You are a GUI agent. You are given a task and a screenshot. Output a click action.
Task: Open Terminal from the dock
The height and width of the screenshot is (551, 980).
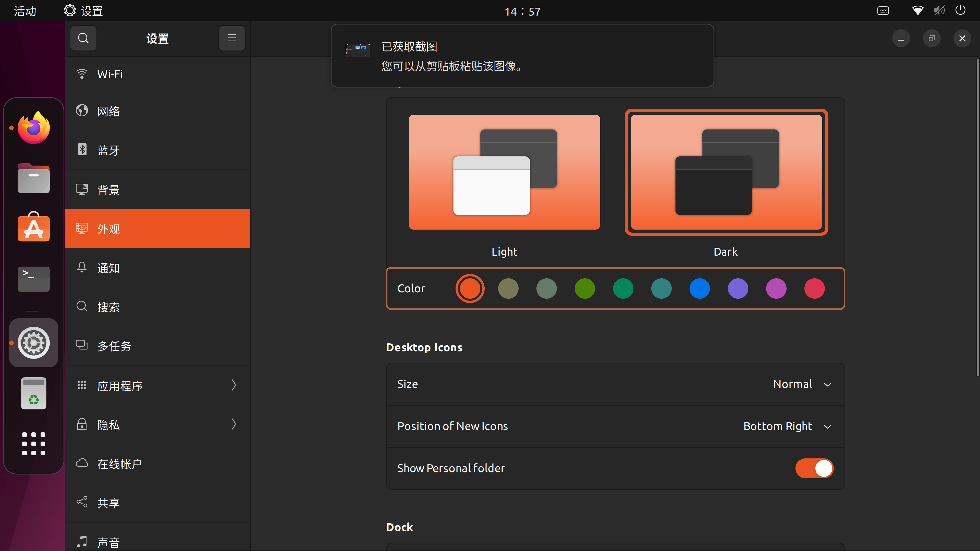(33, 279)
